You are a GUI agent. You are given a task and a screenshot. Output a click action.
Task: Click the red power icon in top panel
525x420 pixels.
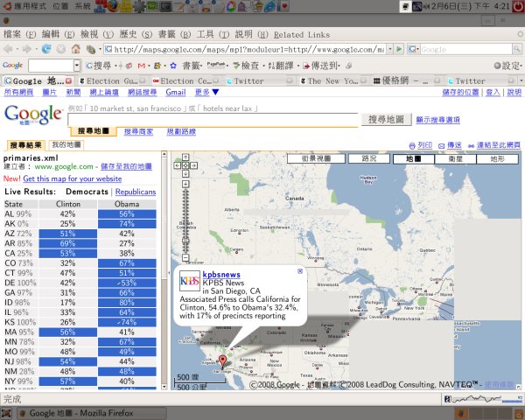pos(518,6)
